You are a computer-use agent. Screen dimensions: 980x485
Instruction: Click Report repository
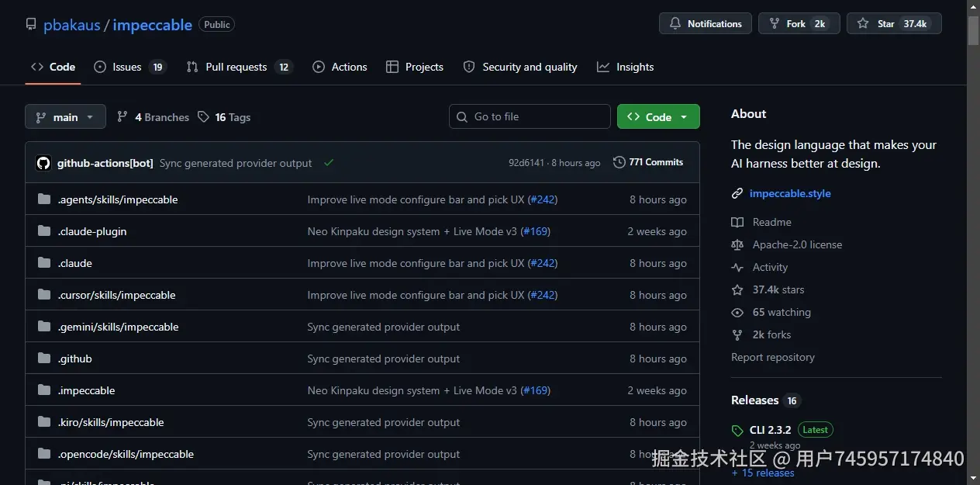pyautogui.click(x=773, y=357)
